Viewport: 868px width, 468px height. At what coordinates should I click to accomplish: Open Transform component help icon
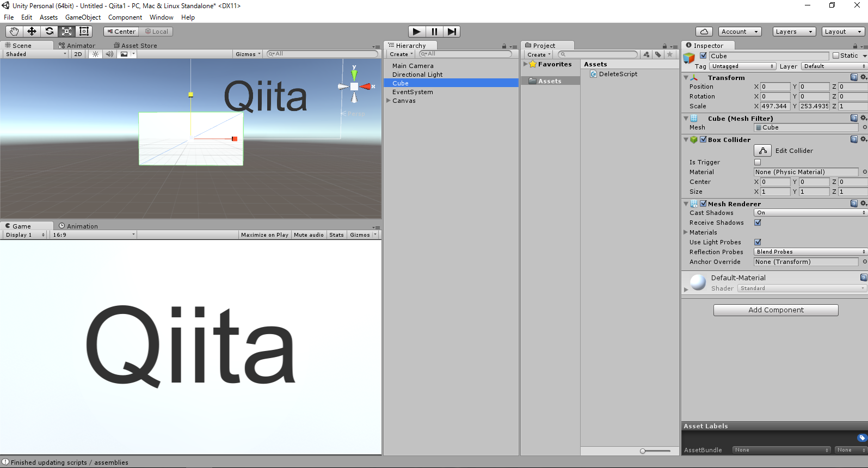854,77
